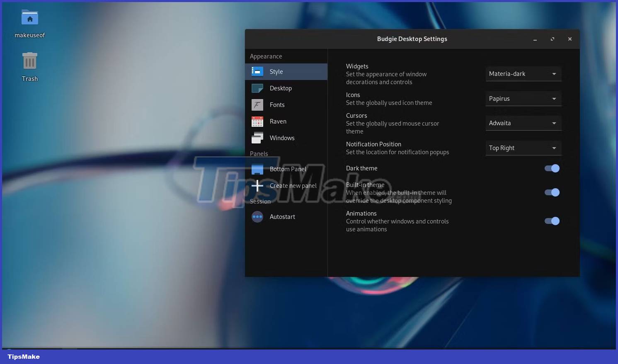Open the Desktop settings page
Screen dimensions: 618x364
point(286,88)
